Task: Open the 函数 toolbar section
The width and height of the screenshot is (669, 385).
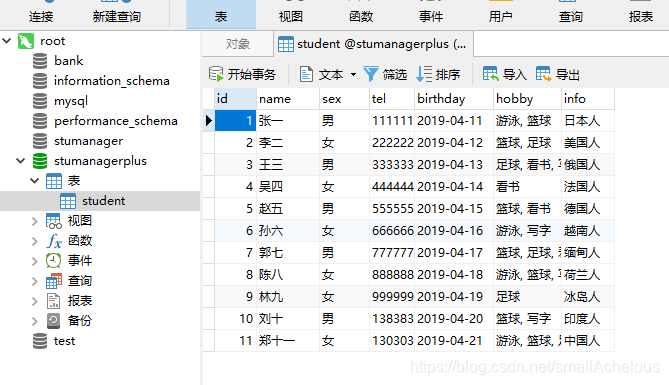Action: coord(361,16)
